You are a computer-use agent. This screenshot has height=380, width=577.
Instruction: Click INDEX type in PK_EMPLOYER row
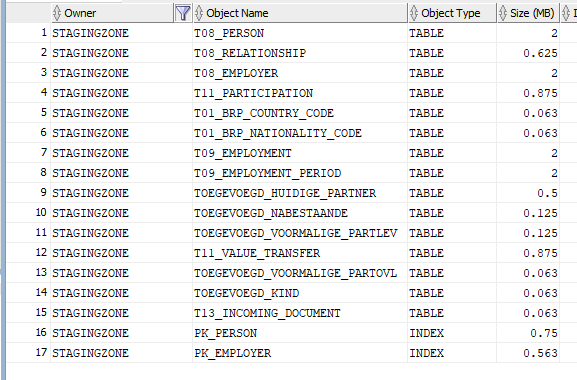coord(452,353)
